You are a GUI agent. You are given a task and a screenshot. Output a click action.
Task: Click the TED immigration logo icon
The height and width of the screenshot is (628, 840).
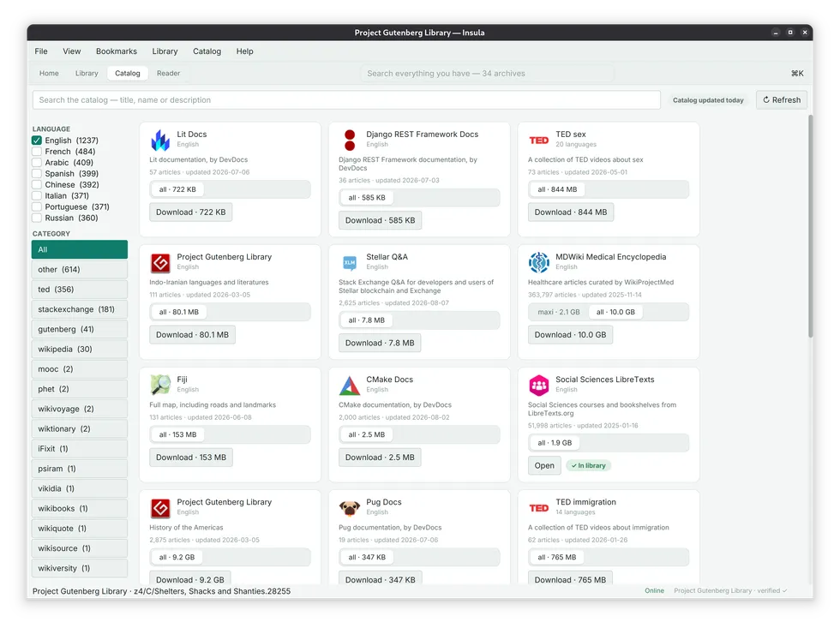(x=538, y=507)
